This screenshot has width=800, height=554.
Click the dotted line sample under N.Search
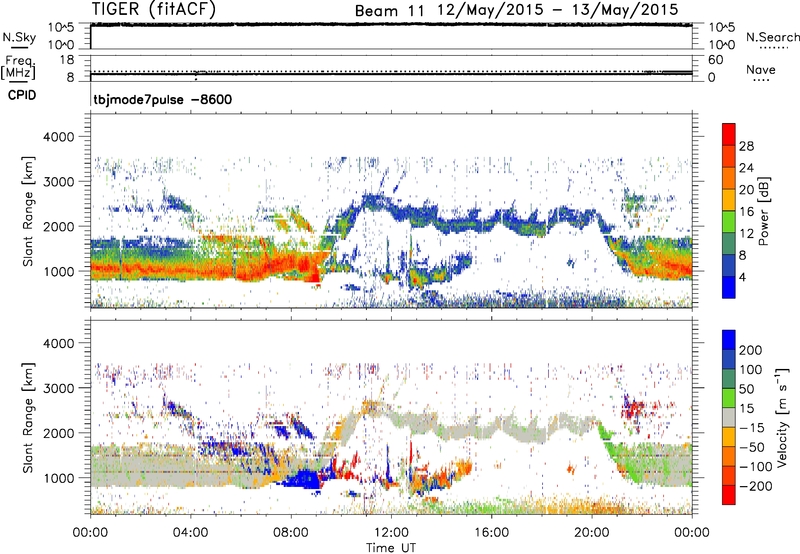(x=774, y=48)
